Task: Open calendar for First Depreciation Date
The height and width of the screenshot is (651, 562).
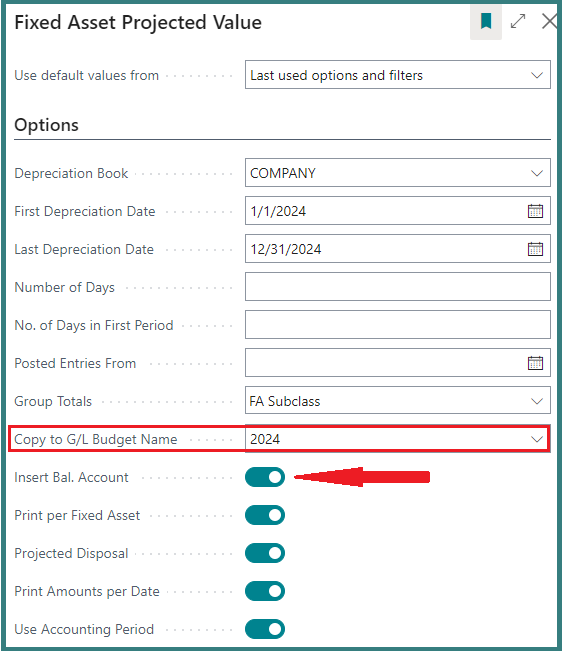Action: [535, 211]
